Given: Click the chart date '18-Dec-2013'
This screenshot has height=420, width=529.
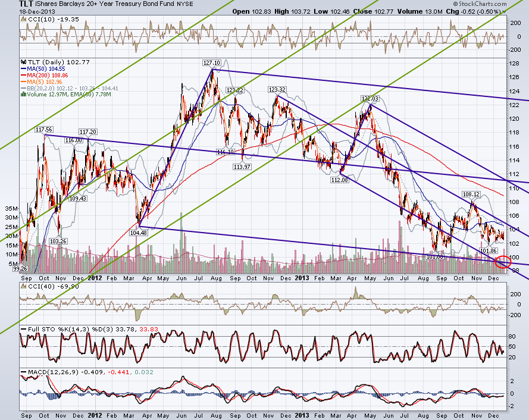Looking at the screenshot, I should tap(37, 11).
